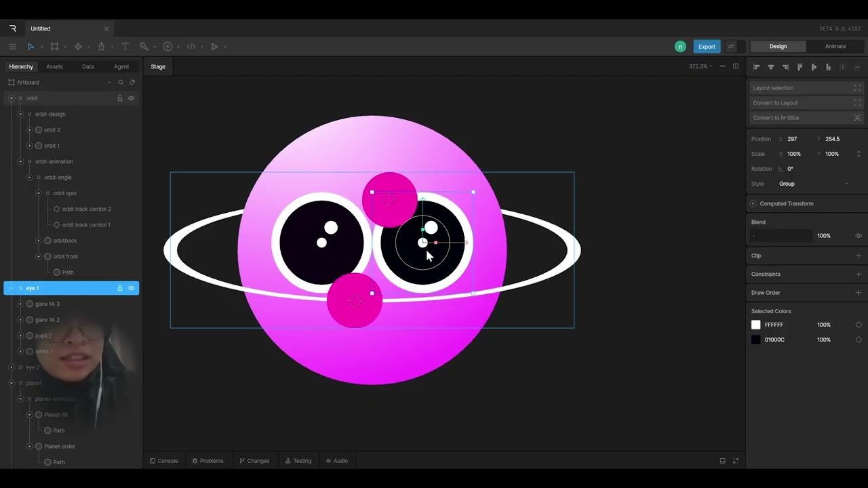The width and height of the screenshot is (868, 488).
Task: Choose the Artboard frame tool
Action: [54, 47]
